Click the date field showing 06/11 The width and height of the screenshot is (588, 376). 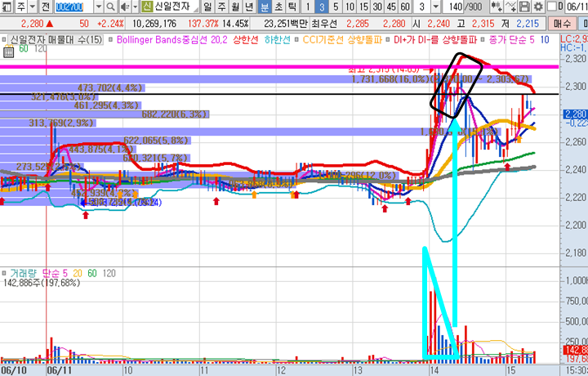click(577, 7)
